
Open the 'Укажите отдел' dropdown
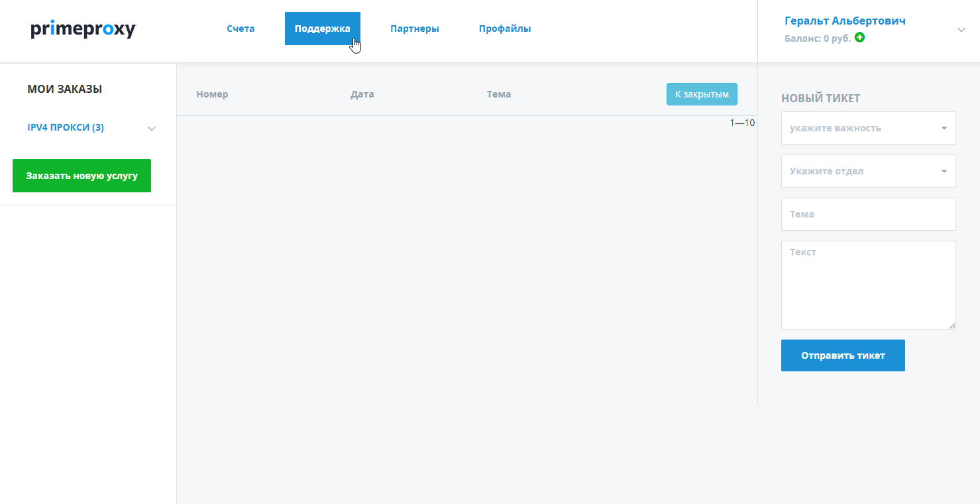(869, 171)
